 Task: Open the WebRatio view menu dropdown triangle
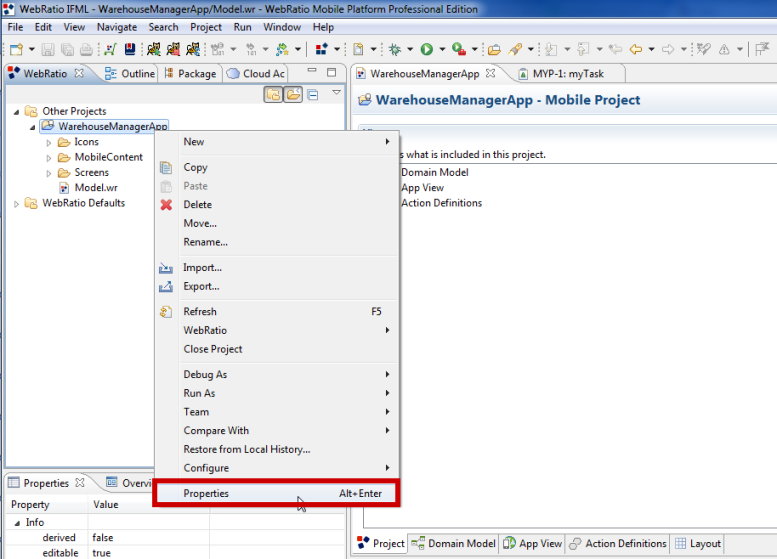336,93
